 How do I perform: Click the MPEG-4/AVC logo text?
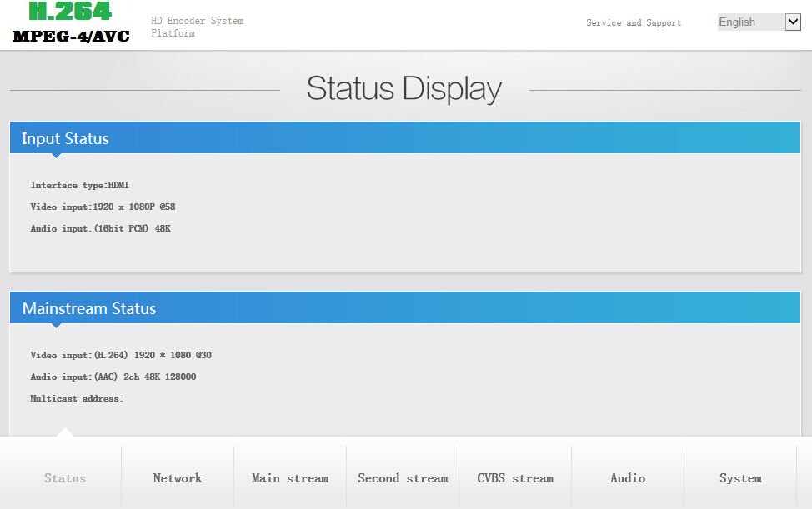tap(71, 36)
